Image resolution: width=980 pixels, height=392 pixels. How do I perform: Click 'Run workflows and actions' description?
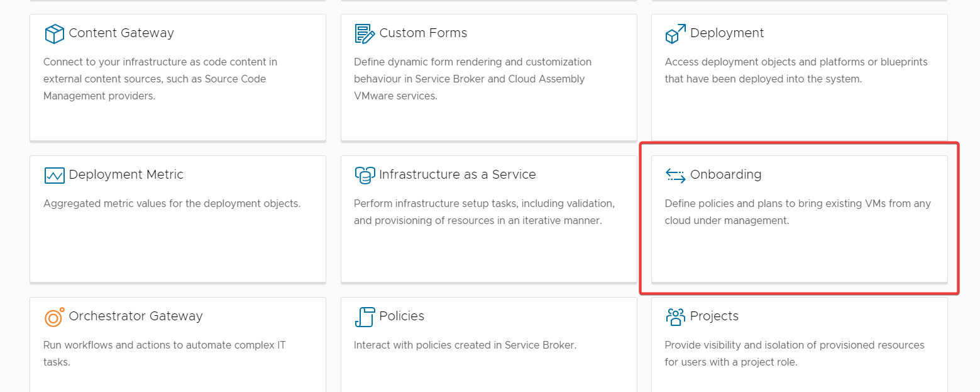pyautogui.click(x=165, y=354)
